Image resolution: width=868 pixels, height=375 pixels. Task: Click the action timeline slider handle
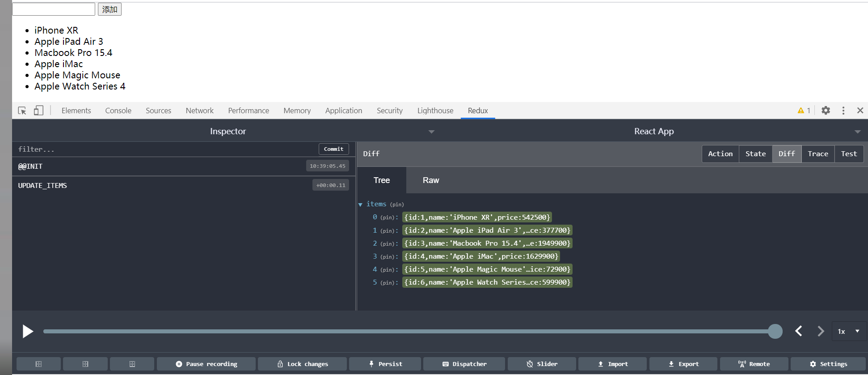click(x=775, y=331)
